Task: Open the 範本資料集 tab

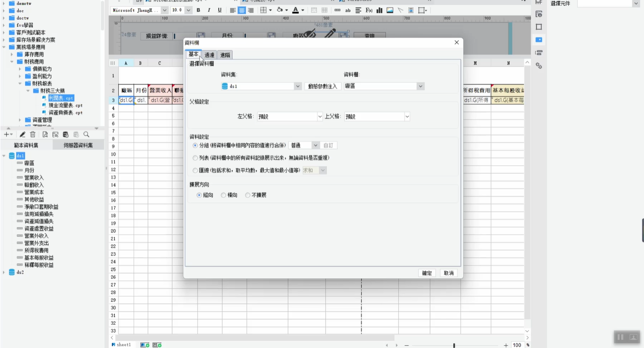Action: (26, 145)
